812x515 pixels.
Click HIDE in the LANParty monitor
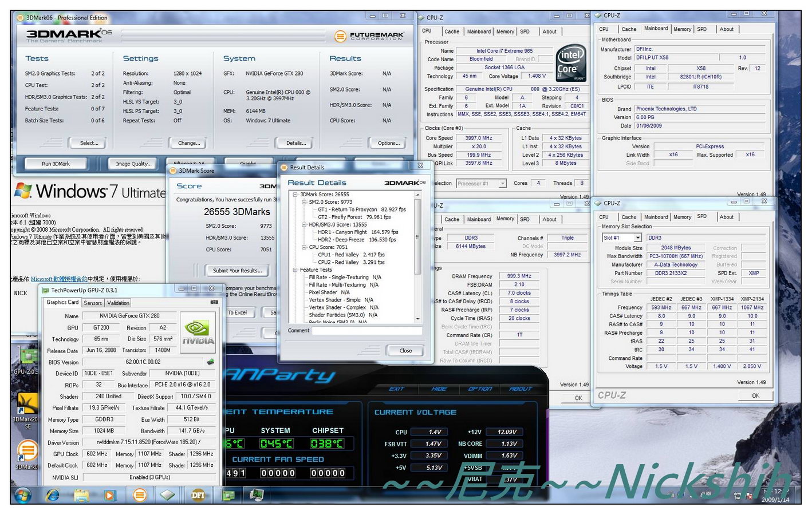pyautogui.click(x=439, y=389)
